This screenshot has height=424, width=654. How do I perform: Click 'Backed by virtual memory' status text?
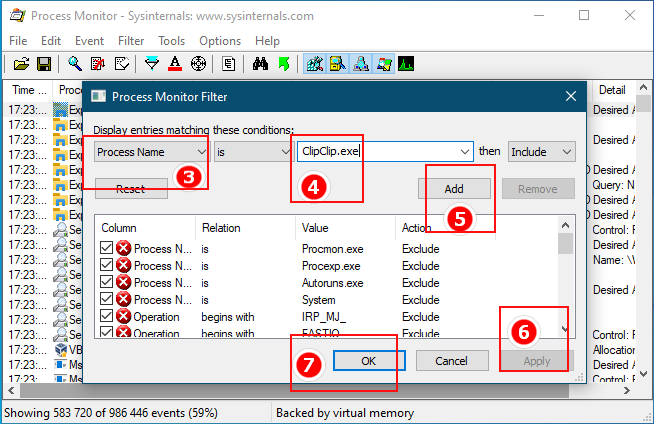coord(345,413)
